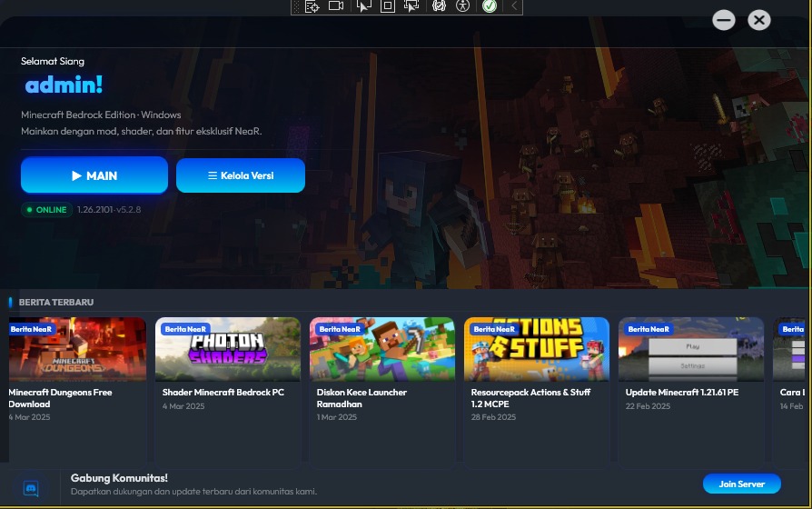Grab the dotted handle of the debug toolbar
The image size is (812, 509).
tap(296, 6)
